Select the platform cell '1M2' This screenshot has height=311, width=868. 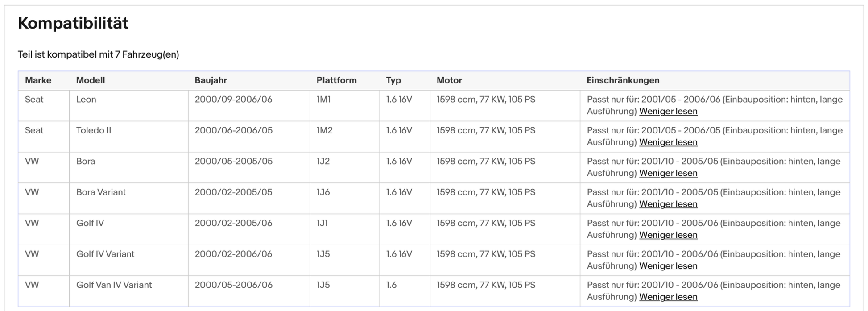pos(324,130)
